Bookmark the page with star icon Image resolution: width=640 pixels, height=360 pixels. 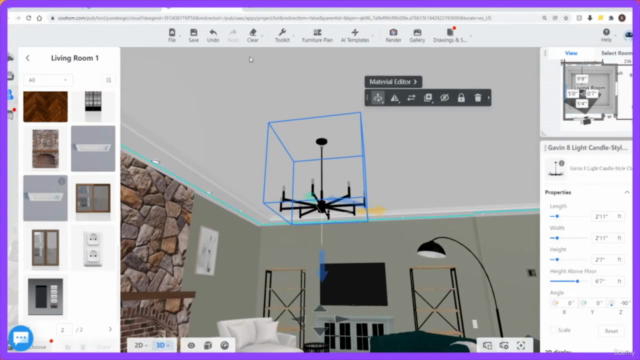click(x=566, y=18)
